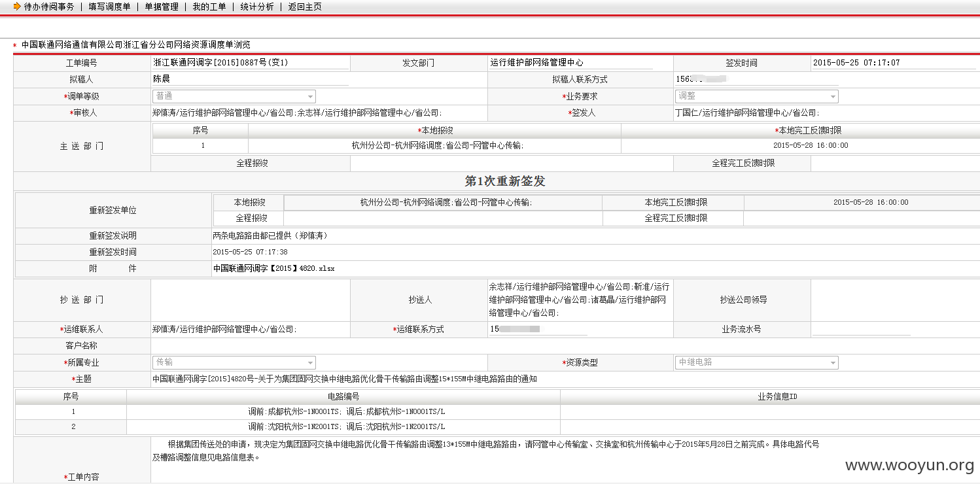Viewport: 980px width, 484px height.
Task: Open 填写调度单 menu item
Action: [109, 7]
